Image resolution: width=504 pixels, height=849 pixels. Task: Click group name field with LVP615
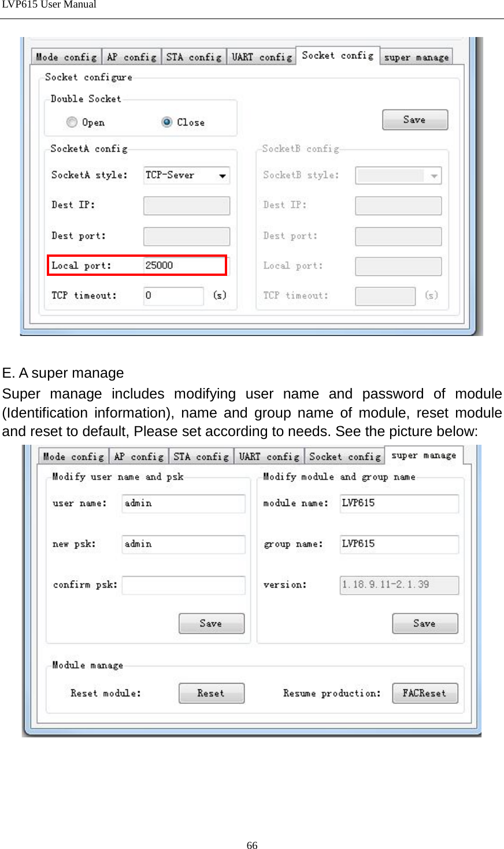click(x=399, y=544)
